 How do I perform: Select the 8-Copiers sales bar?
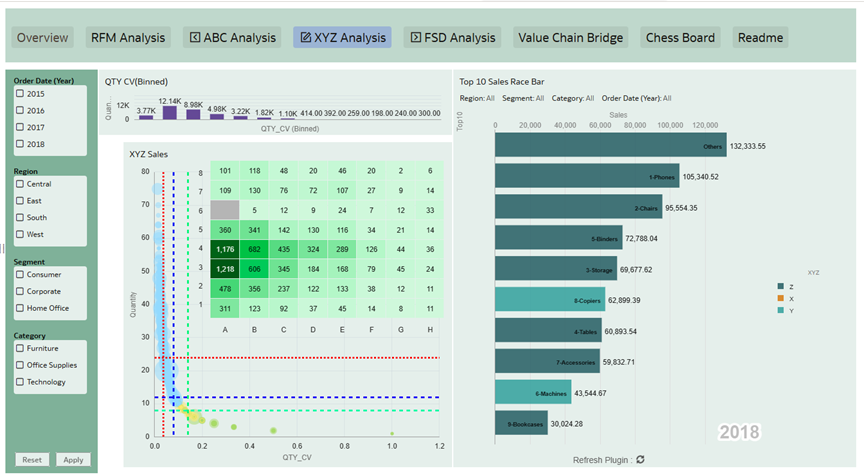[x=550, y=300]
